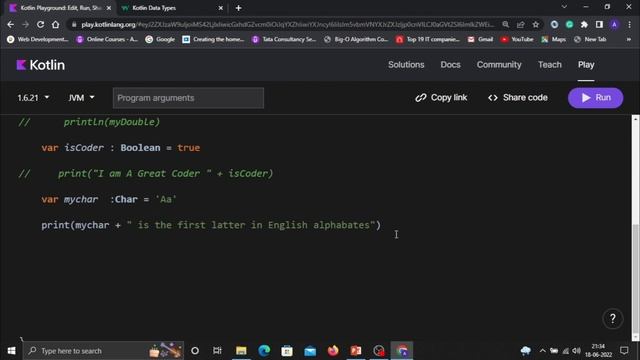Close the Kotlin Data Types tab

220,8
